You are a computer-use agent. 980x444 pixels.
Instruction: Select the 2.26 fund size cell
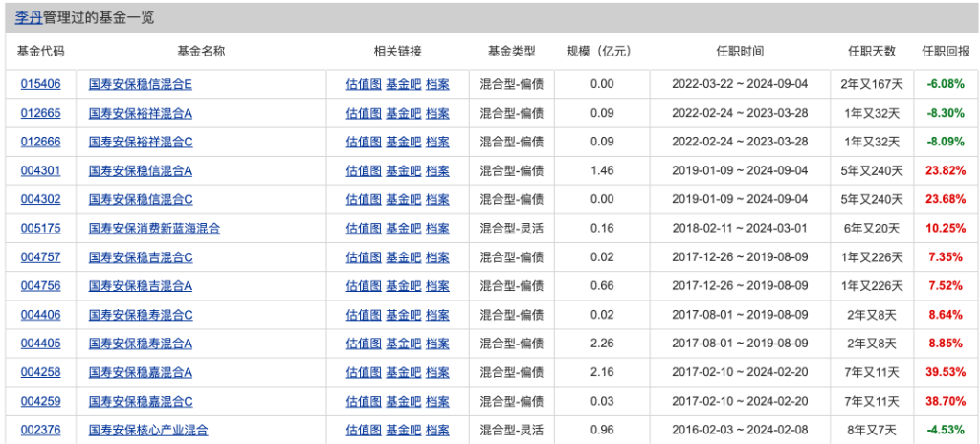(603, 344)
